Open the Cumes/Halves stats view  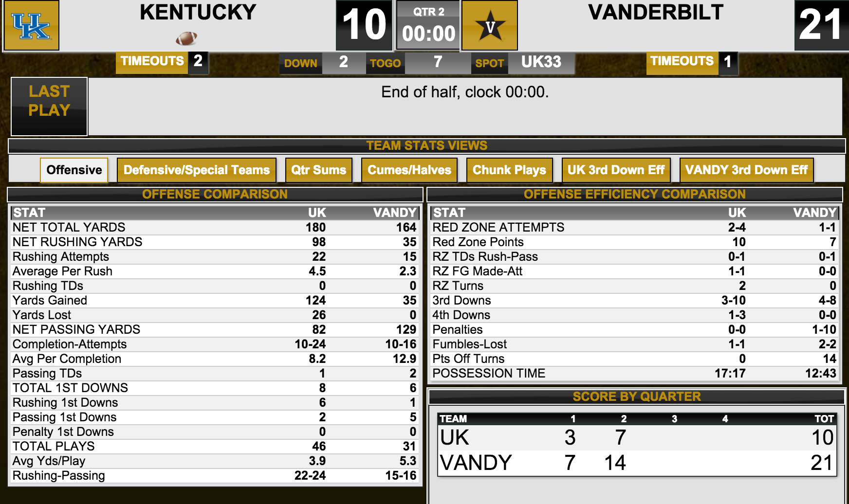pos(409,170)
